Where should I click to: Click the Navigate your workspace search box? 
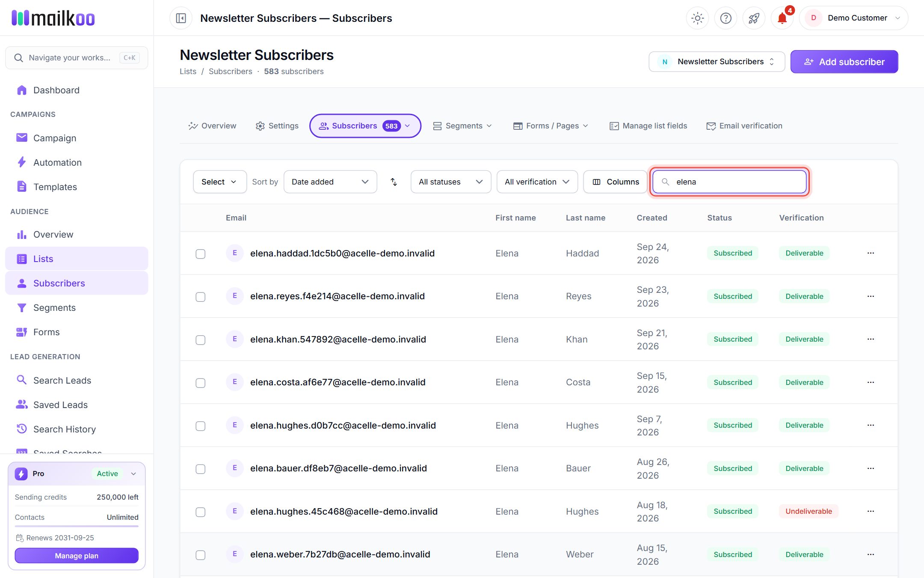point(77,58)
